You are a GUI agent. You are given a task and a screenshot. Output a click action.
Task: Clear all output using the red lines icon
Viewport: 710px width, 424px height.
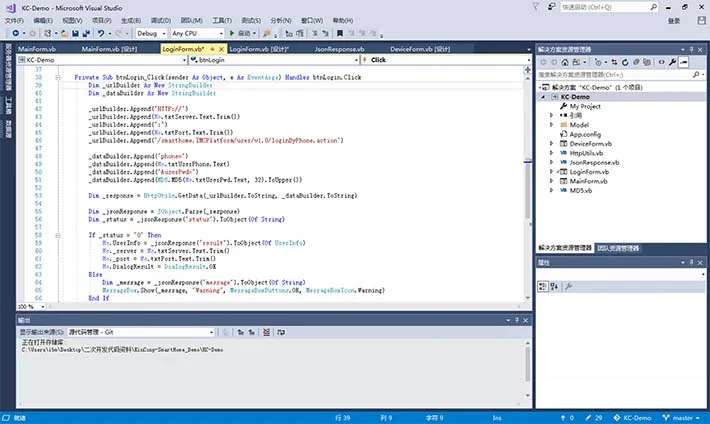click(x=266, y=332)
